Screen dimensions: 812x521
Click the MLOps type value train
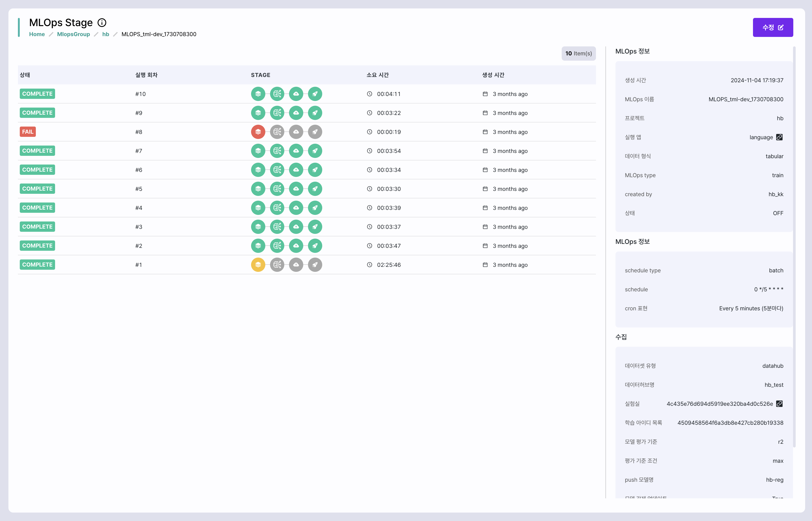777,175
